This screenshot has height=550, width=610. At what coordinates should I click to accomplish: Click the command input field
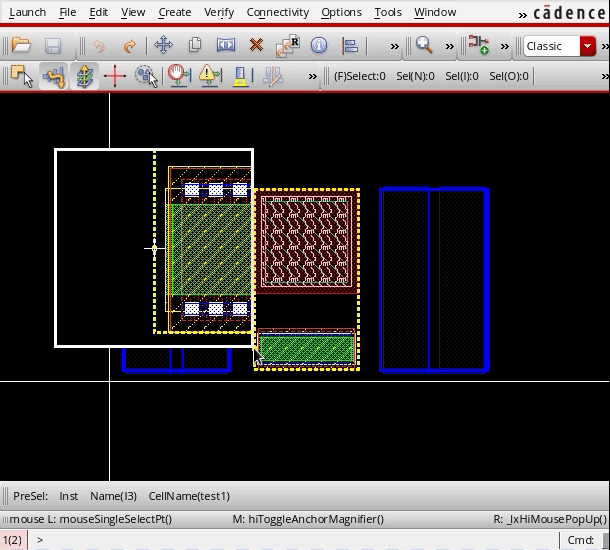(300, 540)
